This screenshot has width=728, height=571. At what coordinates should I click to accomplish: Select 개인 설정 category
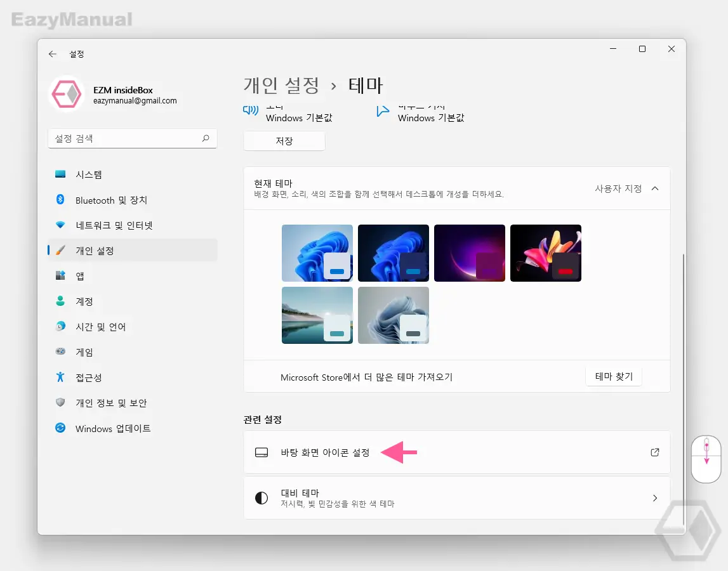click(x=132, y=251)
